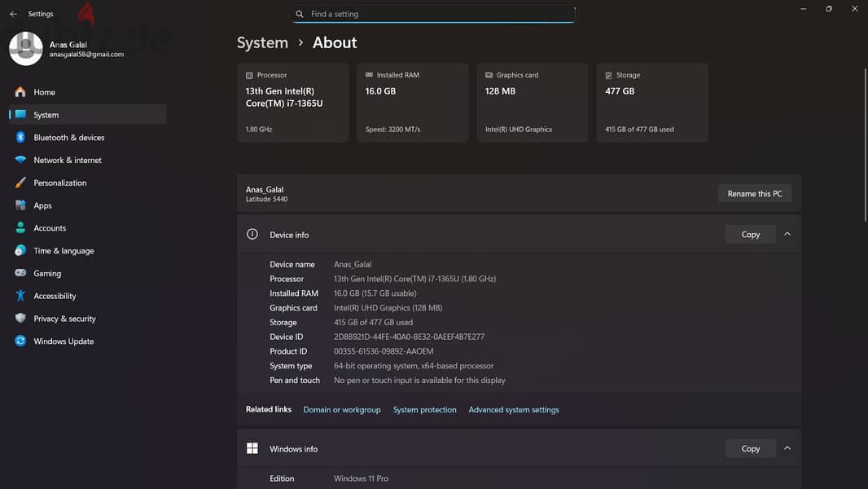Click the Storage 477 GB summary card
Image resolution: width=868 pixels, height=489 pixels.
click(x=652, y=103)
